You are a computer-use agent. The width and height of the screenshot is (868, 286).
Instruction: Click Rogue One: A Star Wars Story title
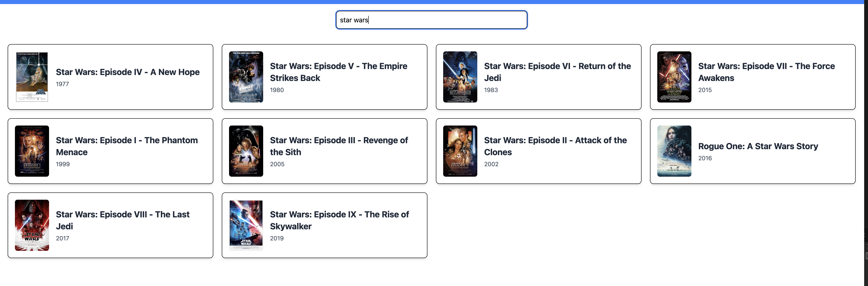click(758, 146)
